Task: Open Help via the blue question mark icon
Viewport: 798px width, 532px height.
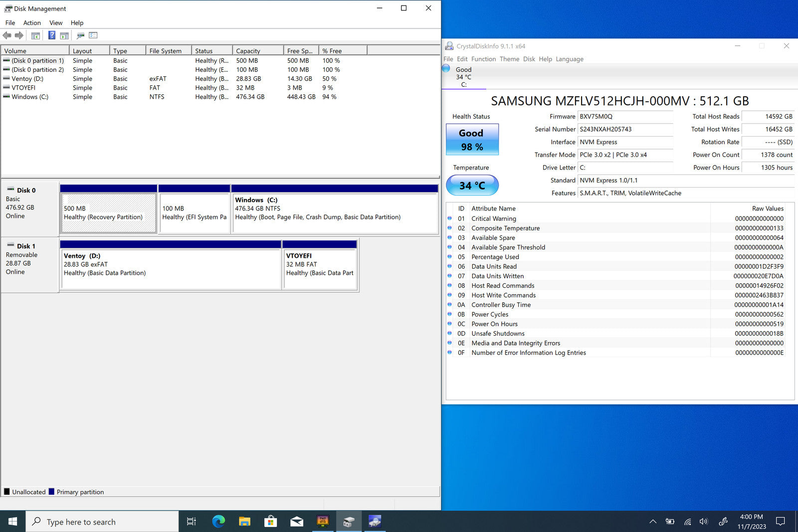Action: click(51, 35)
